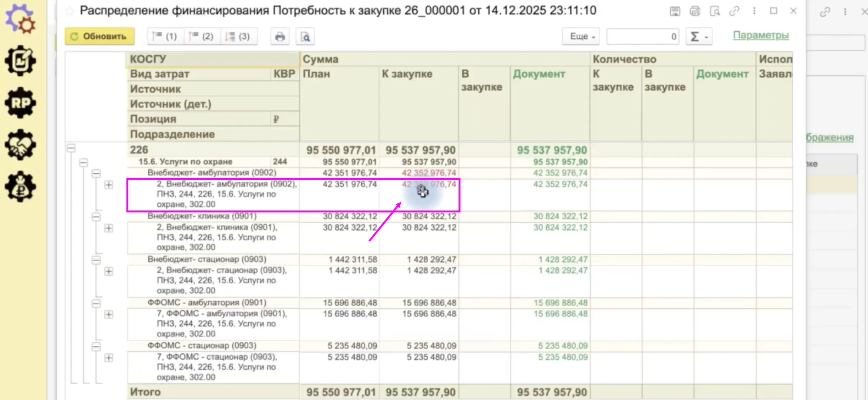Image resolution: width=868 pixels, height=400 pixels.
Task: Click the sum value input field
Action: tap(643, 37)
